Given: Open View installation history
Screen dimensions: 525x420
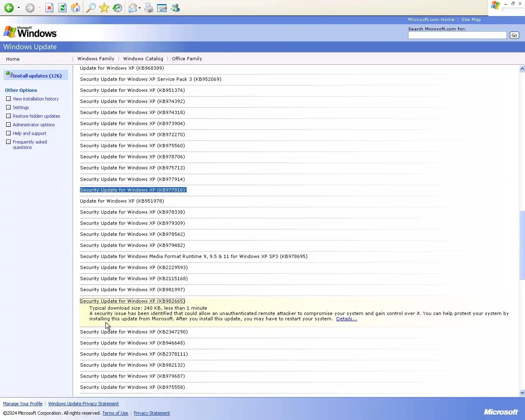Looking at the screenshot, I should pos(36,99).
